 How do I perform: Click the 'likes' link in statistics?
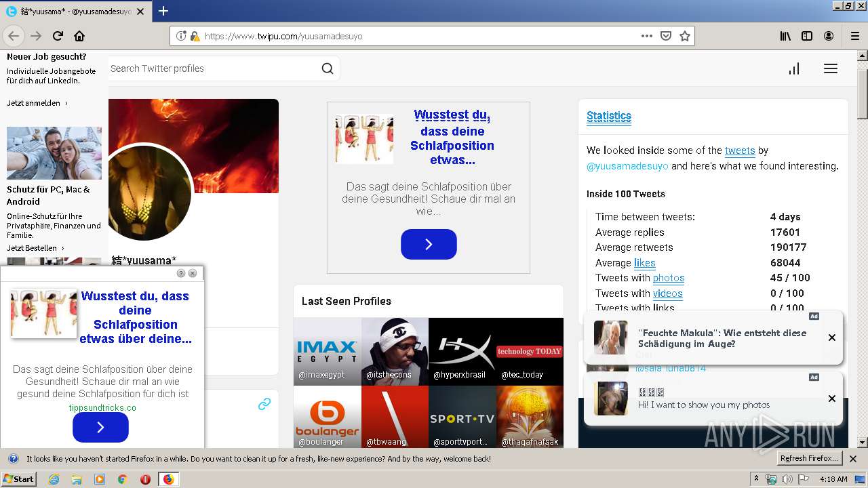[x=644, y=263]
